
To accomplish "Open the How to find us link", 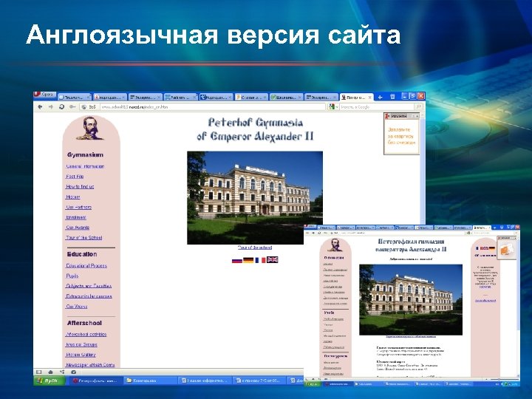I will pos(80,187).
